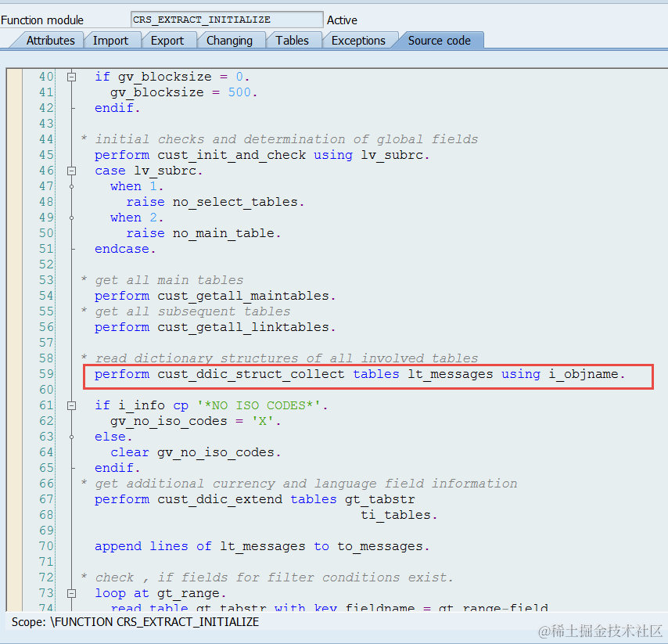Image resolution: width=668 pixels, height=644 pixels.
Task: Click the Function module name field
Action: [x=227, y=20]
